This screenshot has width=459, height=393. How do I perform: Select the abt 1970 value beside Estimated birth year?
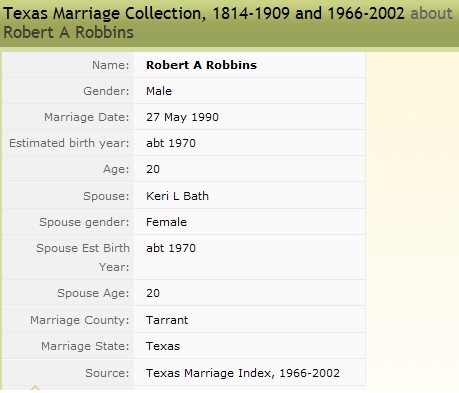pyautogui.click(x=171, y=143)
